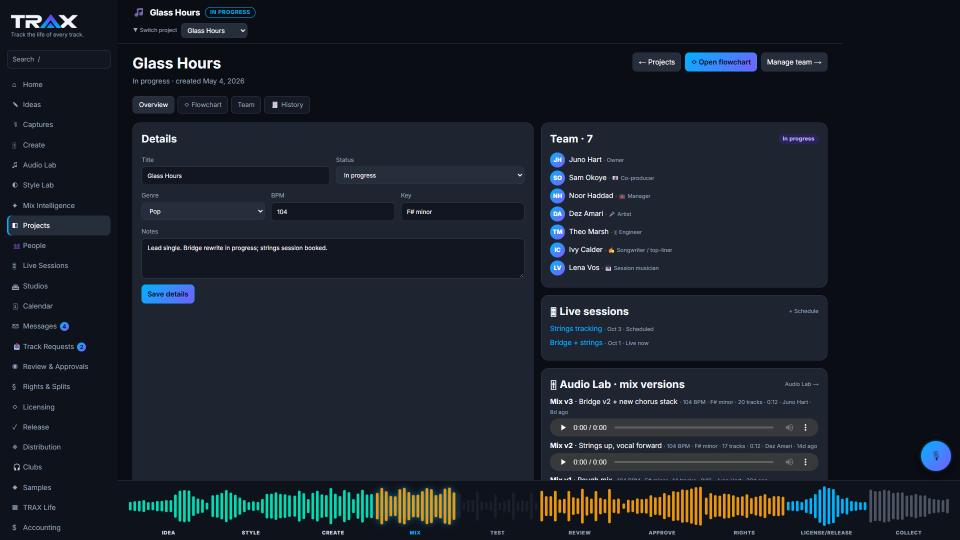960x540 pixels.
Task: Click Save details button
Action: tap(168, 294)
